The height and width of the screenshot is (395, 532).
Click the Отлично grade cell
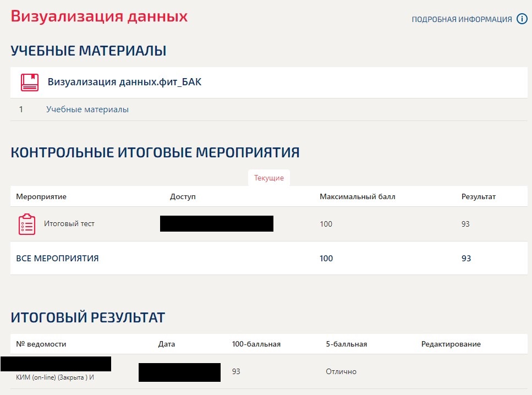[x=341, y=371]
